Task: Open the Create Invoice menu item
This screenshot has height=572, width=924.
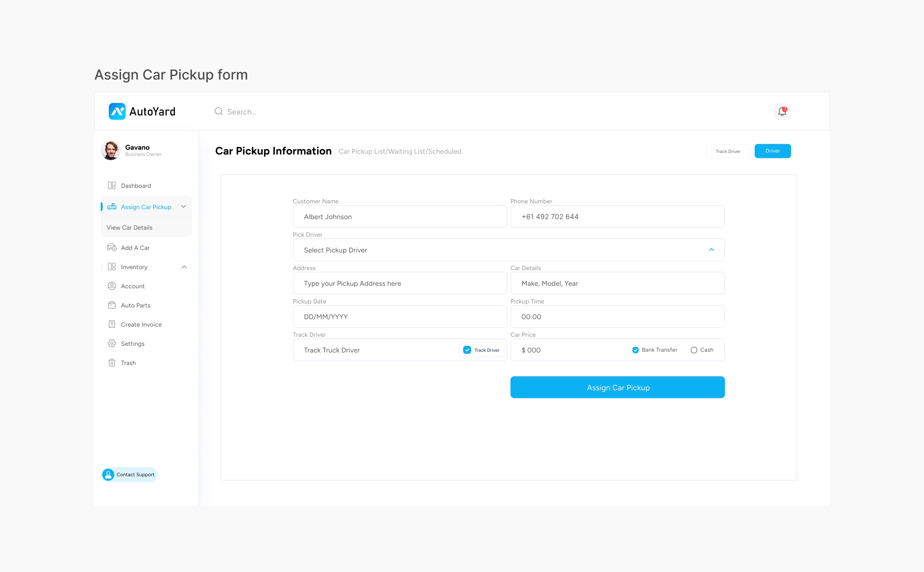Action: click(x=141, y=324)
